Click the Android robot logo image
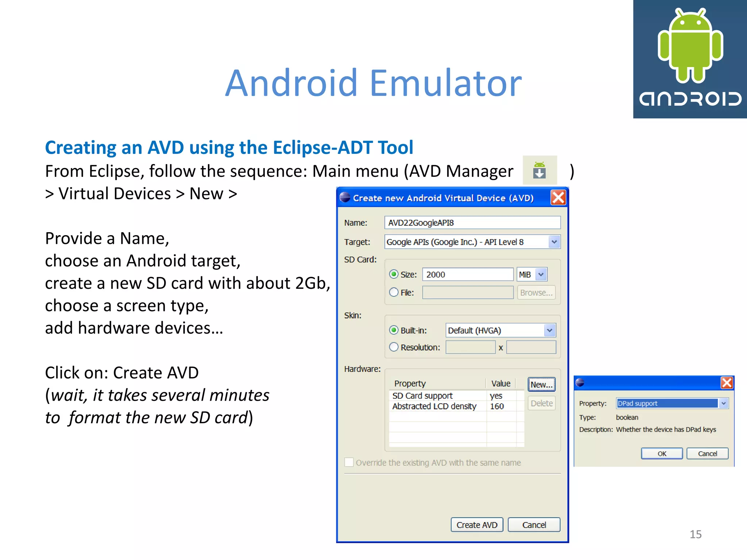 click(x=690, y=59)
